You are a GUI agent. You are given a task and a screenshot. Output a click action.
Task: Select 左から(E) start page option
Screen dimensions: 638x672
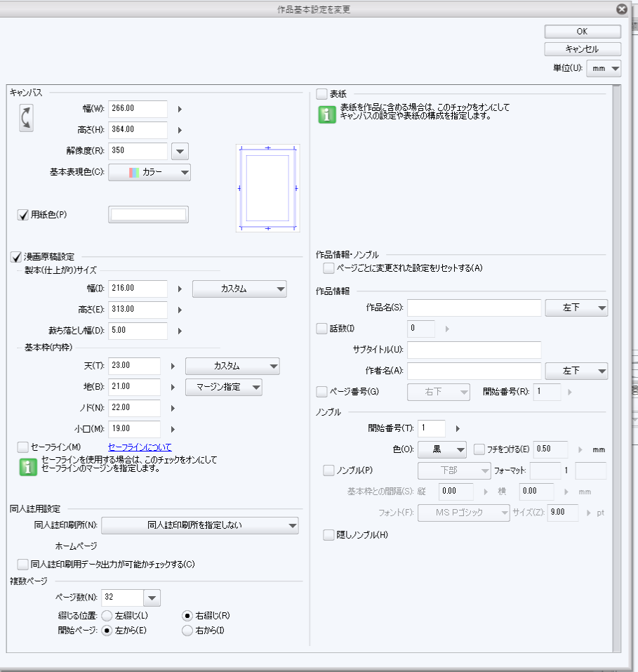click(107, 631)
